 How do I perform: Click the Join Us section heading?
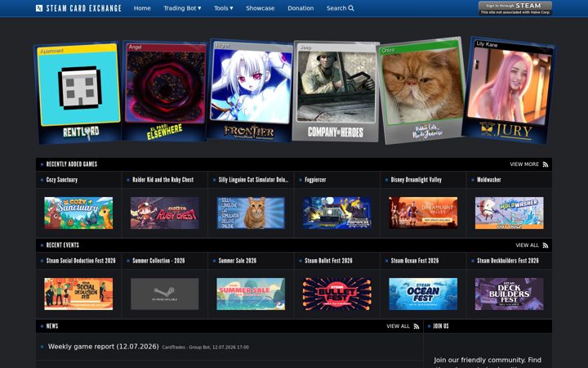tap(441, 326)
